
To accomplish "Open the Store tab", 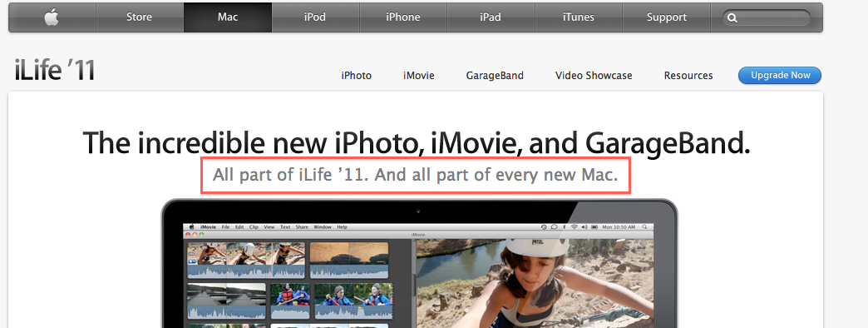I will tap(139, 17).
